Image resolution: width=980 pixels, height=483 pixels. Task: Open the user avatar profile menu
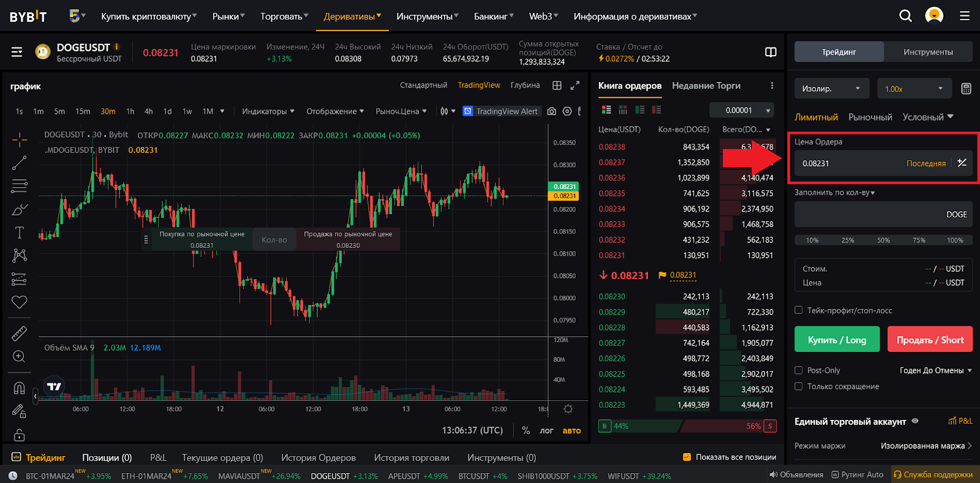coord(934,15)
